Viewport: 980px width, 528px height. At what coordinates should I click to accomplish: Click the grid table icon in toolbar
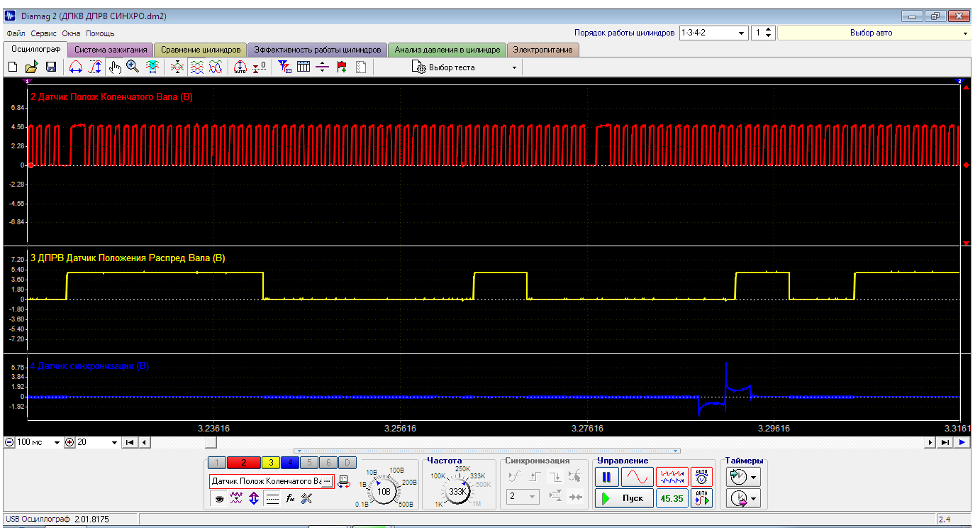[304, 67]
